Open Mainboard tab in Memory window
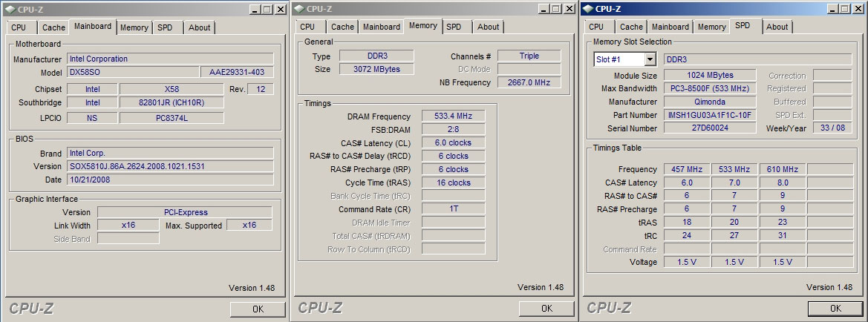 pos(382,27)
